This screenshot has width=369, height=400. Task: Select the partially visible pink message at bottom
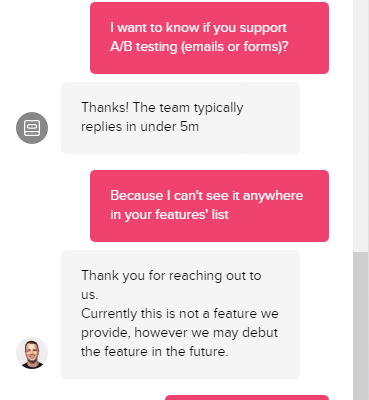pos(247,398)
